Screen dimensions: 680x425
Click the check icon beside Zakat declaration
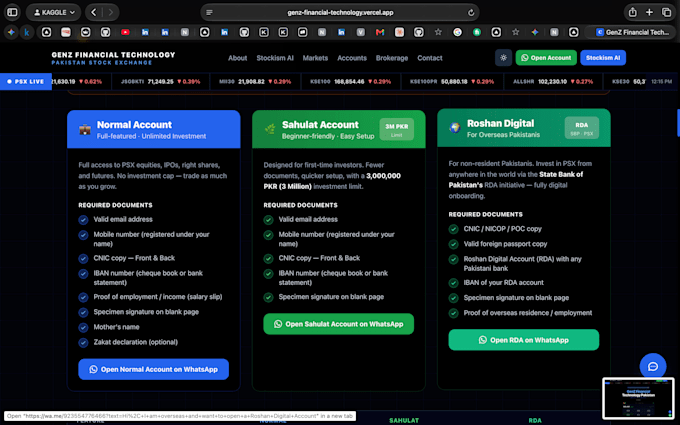[83, 343]
